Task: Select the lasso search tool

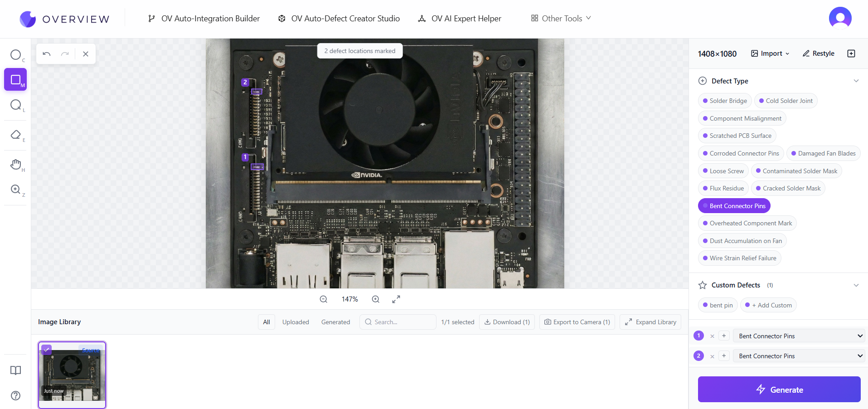Action: pyautogui.click(x=15, y=105)
